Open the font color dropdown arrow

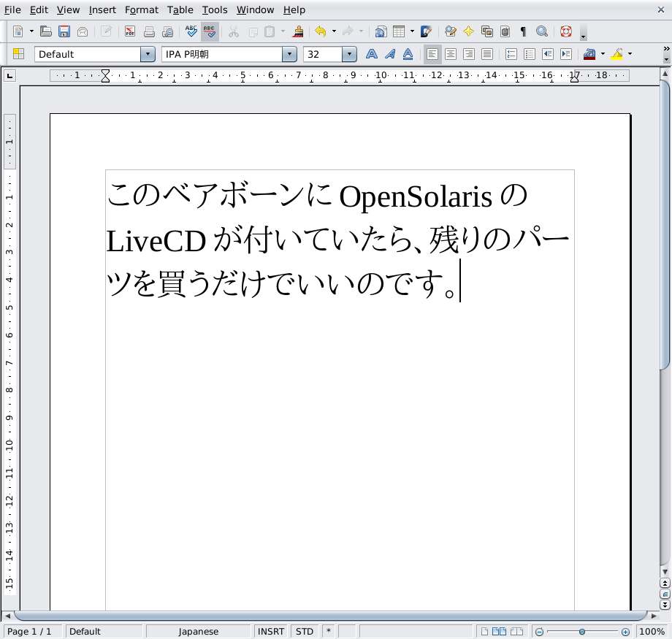[603, 54]
